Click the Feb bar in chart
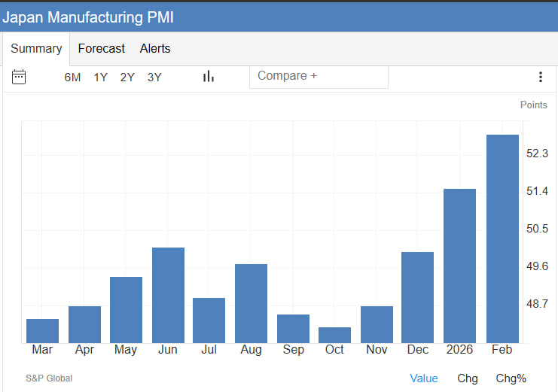Screen dimensions: 558x392 [502, 239]
